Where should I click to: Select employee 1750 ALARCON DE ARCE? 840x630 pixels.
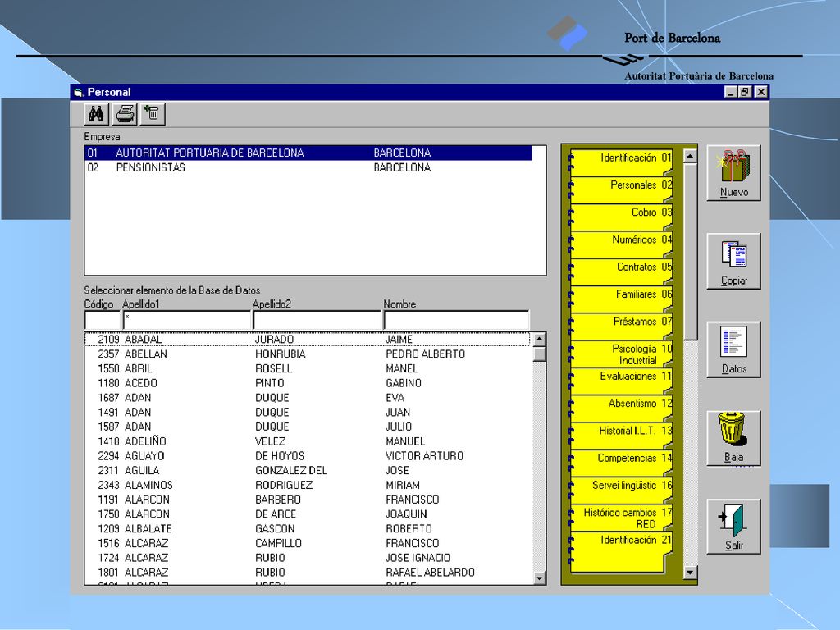(308, 514)
